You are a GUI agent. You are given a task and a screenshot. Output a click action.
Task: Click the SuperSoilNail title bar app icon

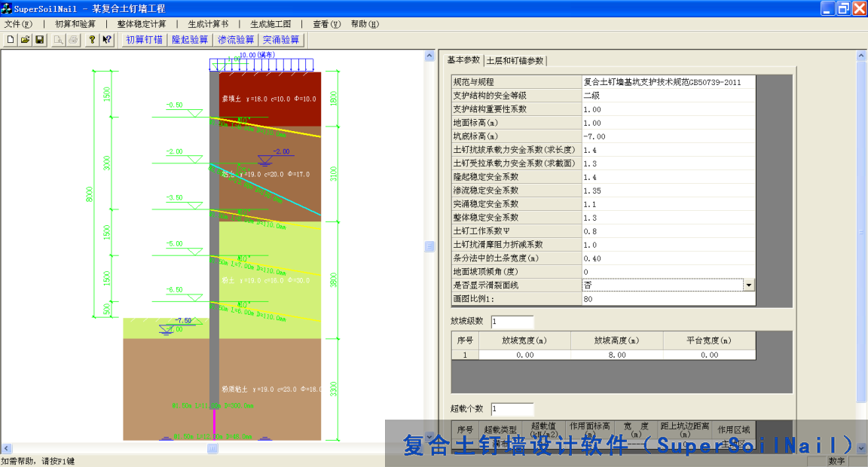pos(7,8)
